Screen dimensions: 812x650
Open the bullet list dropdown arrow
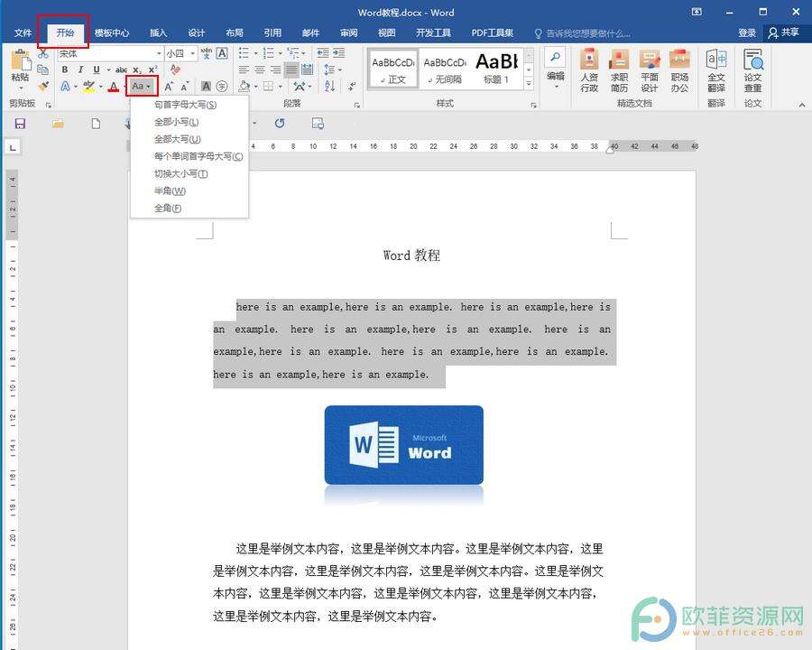pyautogui.click(x=256, y=53)
